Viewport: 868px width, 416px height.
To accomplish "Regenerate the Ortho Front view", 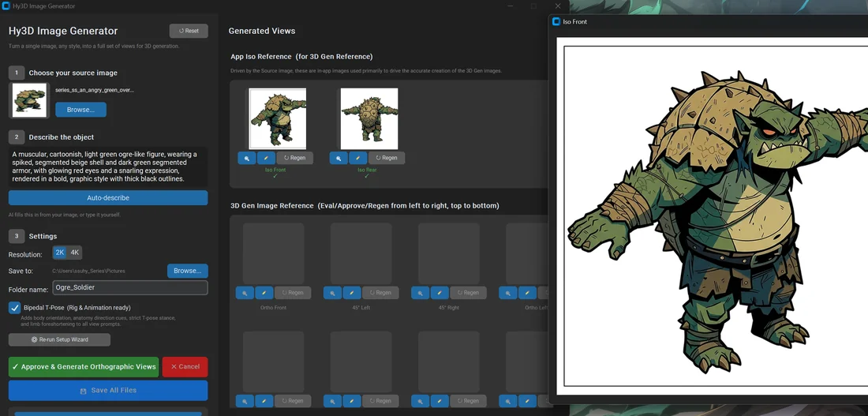I will click(292, 293).
